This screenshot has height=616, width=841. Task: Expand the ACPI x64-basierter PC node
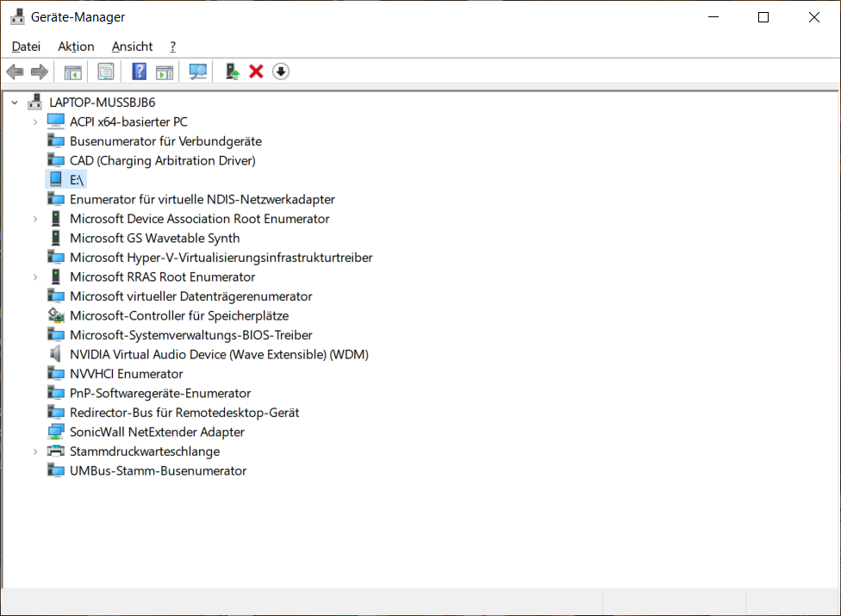(35, 121)
